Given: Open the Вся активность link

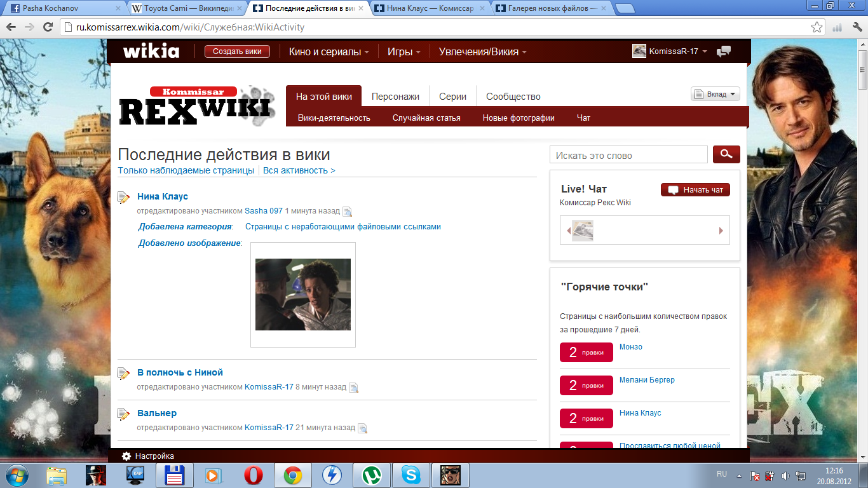Looking at the screenshot, I should [299, 170].
